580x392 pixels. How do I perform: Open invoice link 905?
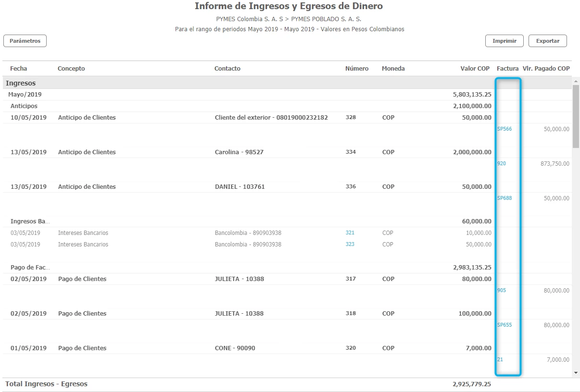(502, 290)
